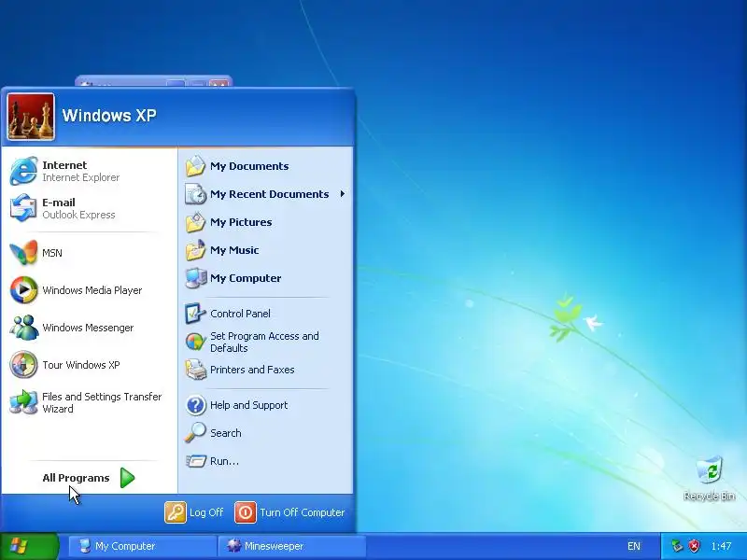Select the My Documents label text
The width and height of the screenshot is (747, 560).
point(249,166)
